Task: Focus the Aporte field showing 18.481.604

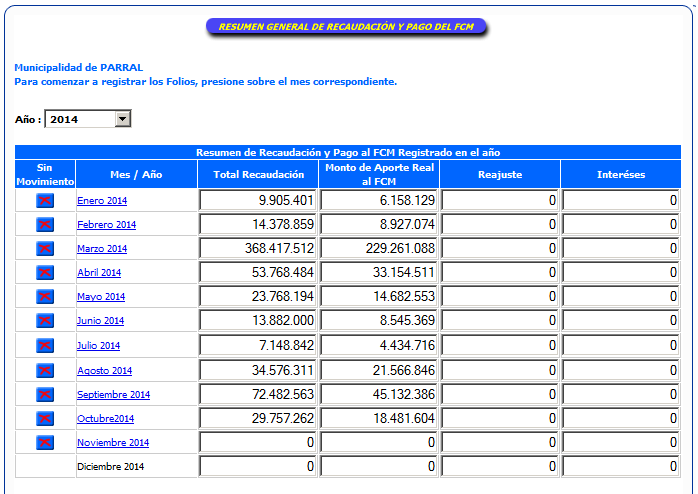Action: click(x=379, y=419)
